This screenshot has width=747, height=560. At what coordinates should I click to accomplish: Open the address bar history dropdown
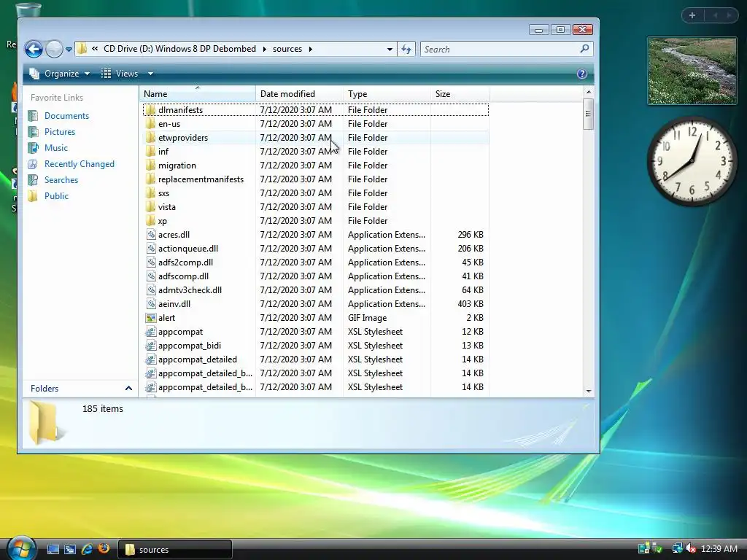[390, 49]
